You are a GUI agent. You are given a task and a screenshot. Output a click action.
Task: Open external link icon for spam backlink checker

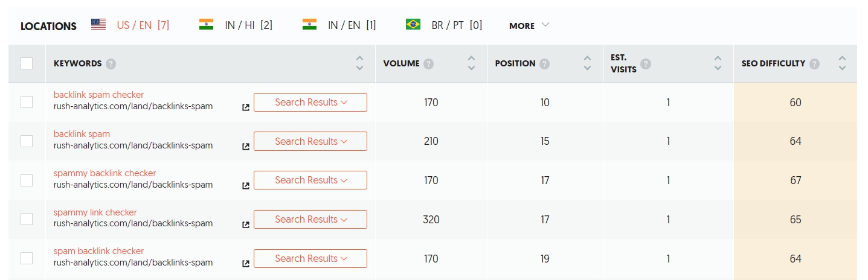coord(246,264)
